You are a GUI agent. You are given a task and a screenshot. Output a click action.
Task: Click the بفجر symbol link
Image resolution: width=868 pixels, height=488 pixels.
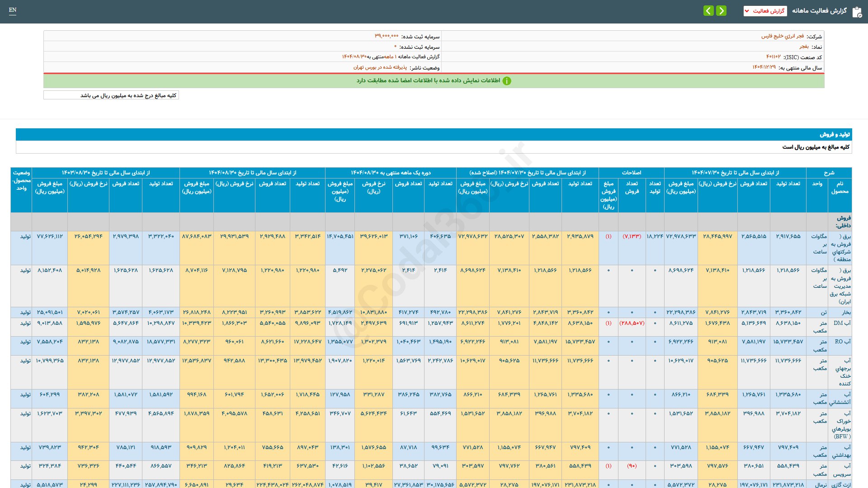coord(804,47)
